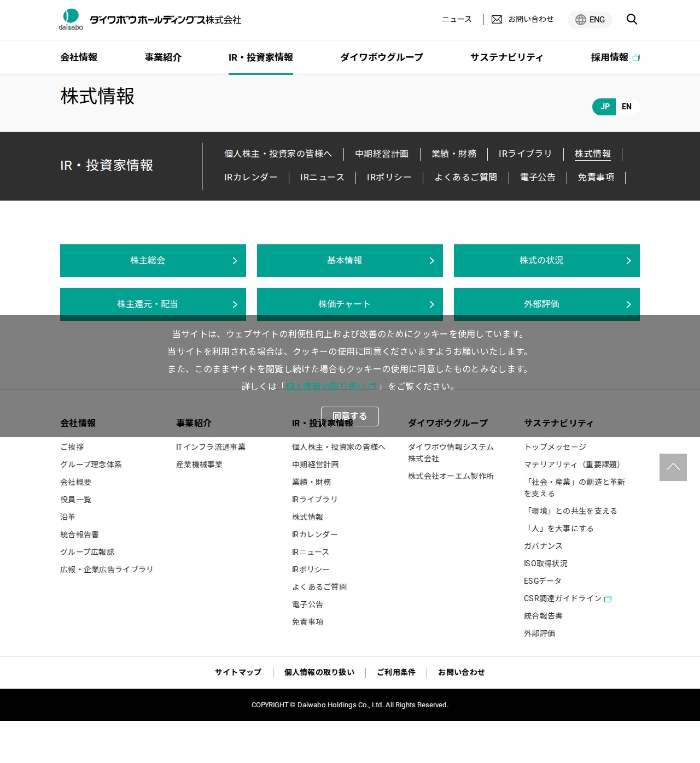The width and height of the screenshot is (700, 763).
Task: Select 株式情報 in the dark submenu
Action: click(x=593, y=154)
